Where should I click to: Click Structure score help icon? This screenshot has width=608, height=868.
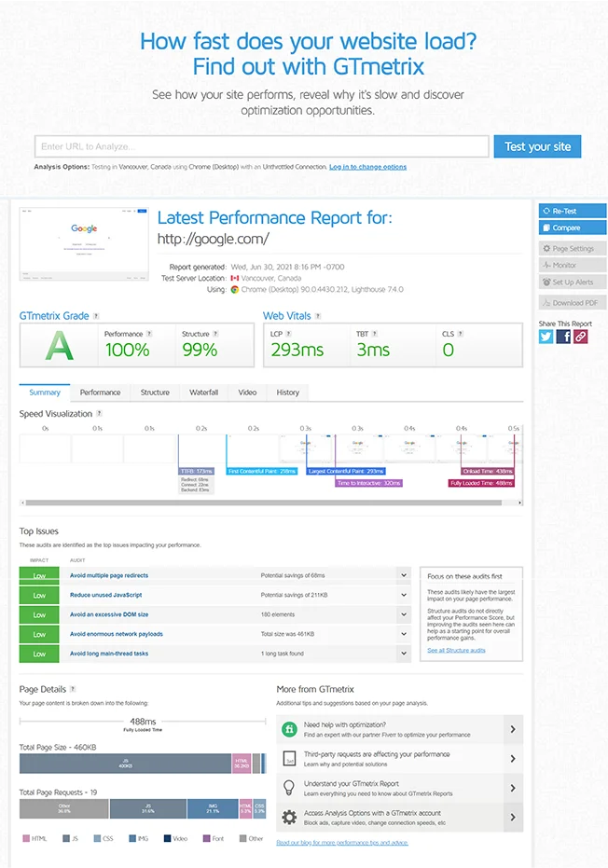(x=215, y=334)
